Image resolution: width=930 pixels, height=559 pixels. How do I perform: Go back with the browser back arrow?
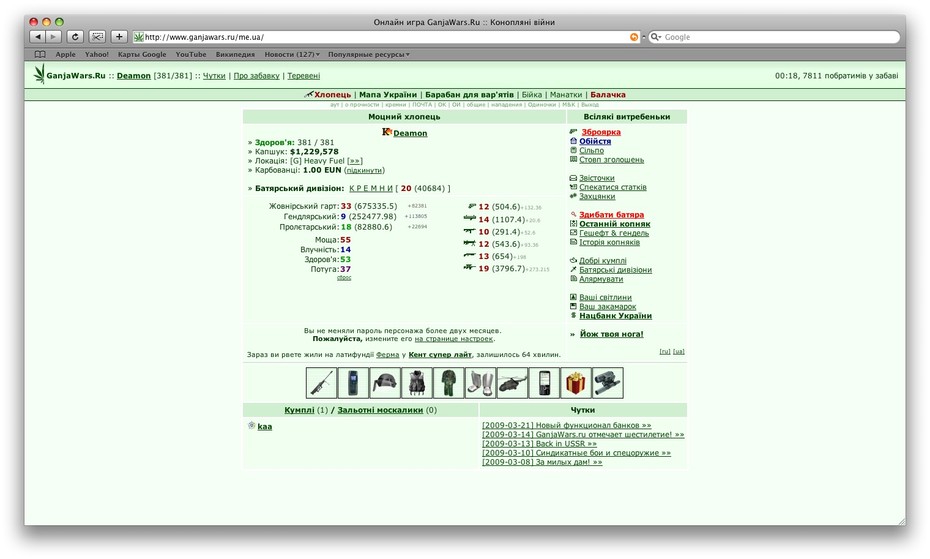coord(38,37)
